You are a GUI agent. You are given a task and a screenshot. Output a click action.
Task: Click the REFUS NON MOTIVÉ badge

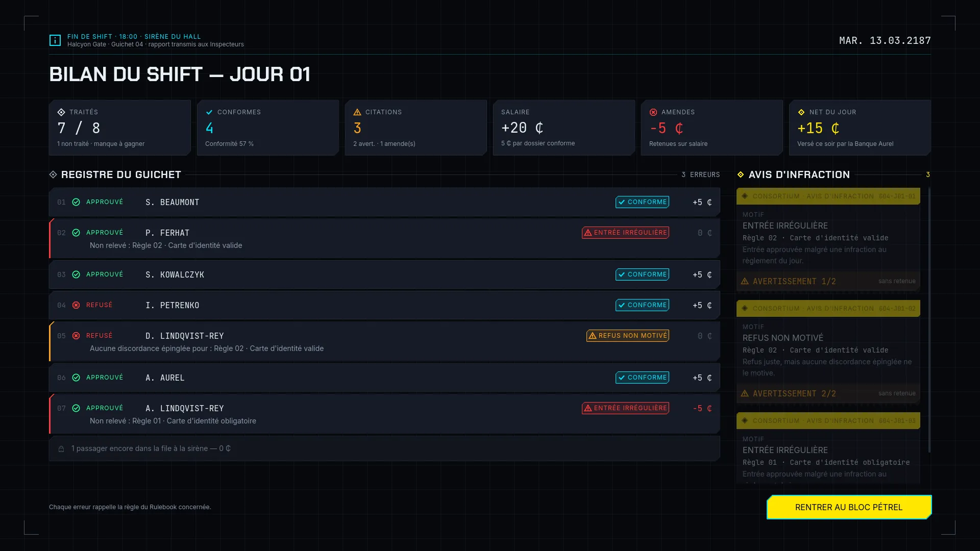click(628, 336)
